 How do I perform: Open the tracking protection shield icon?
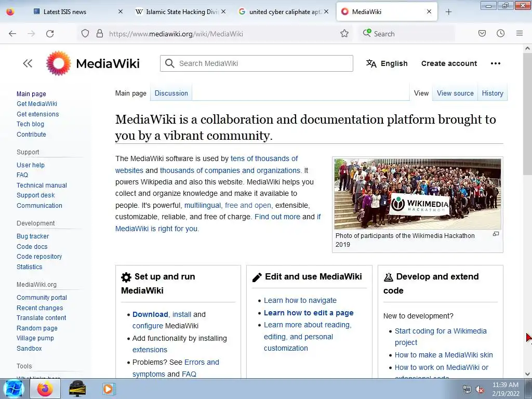pyautogui.click(x=85, y=34)
